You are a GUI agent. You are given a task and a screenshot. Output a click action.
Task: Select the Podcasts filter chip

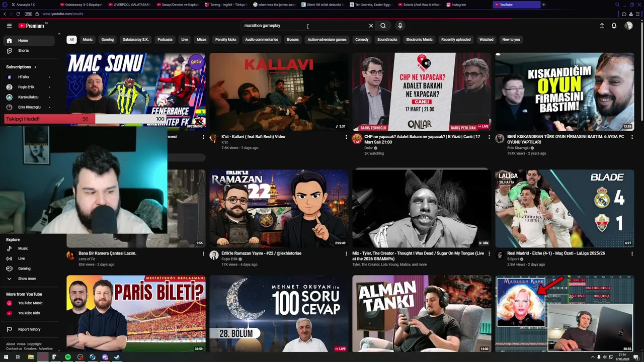click(x=165, y=40)
